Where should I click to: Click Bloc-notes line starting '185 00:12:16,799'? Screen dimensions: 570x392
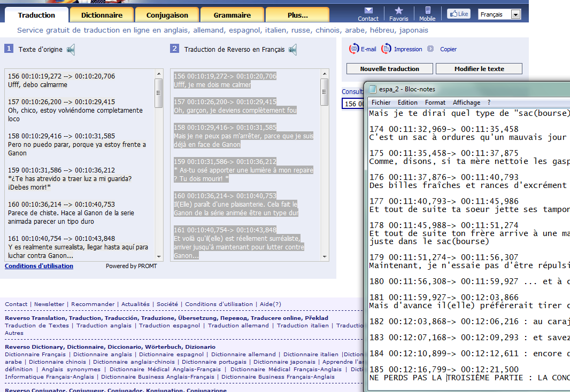(x=444, y=370)
